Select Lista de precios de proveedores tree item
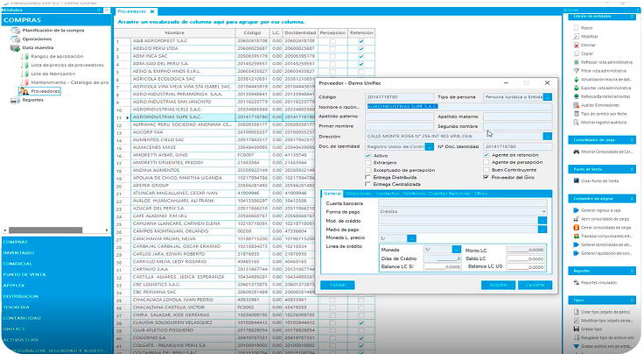 point(66,66)
